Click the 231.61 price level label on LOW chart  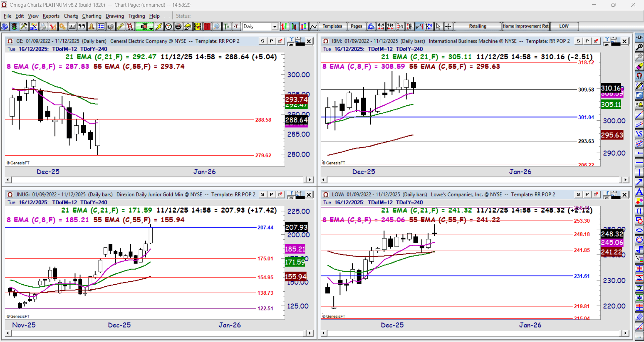pyautogui.click(x=582, y=276)
